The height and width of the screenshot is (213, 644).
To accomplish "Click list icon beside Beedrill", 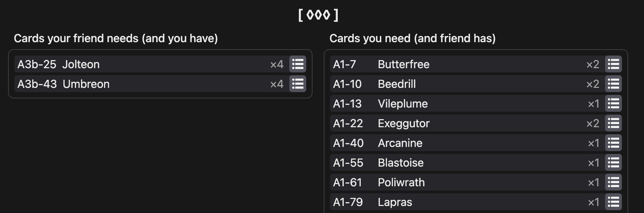I will 613,84.
